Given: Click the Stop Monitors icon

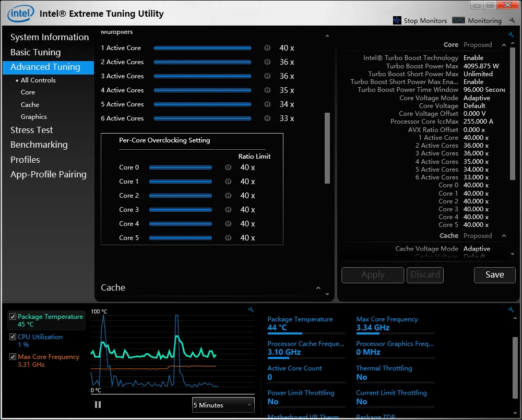Looking at the screenshot, I should coord(397,20).
